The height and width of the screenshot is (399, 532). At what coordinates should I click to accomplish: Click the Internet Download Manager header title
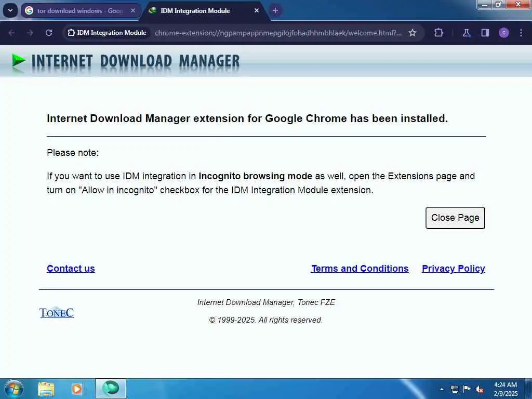[x=136, y=61]
